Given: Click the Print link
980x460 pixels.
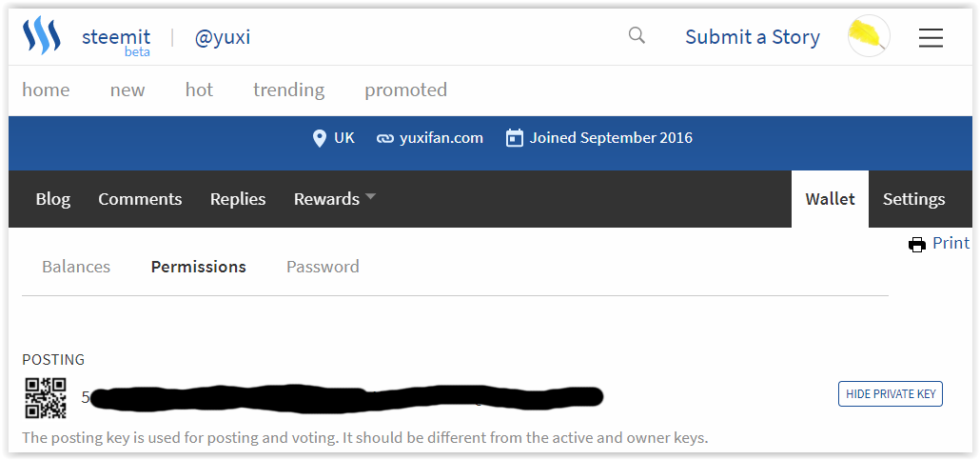Looking at the screenshot, I should [951, 243].
